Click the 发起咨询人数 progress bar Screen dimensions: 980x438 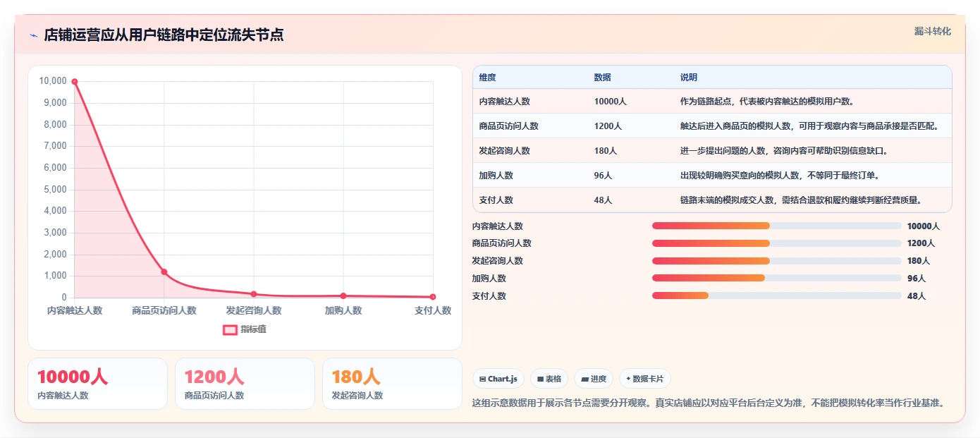tap(777, 261)
